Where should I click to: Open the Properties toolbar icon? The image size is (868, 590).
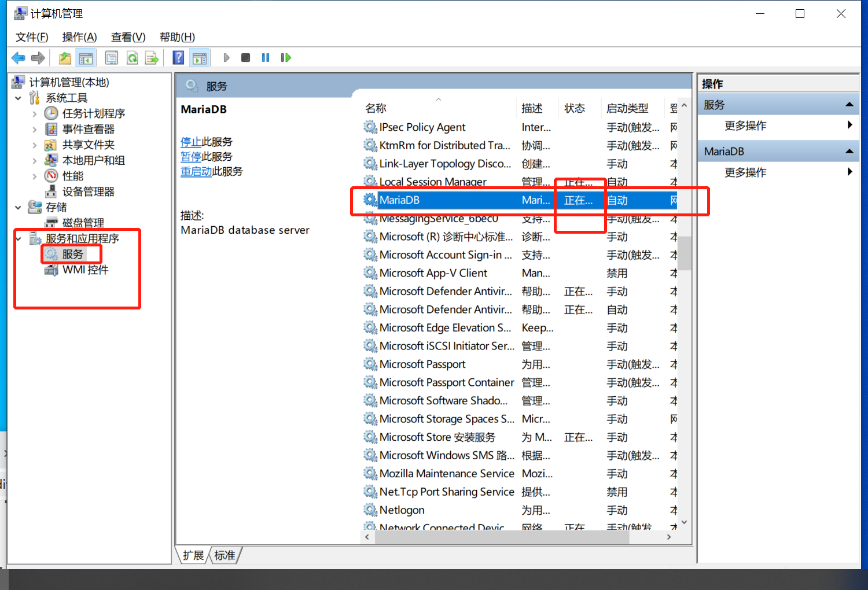(x=112, y=58)
